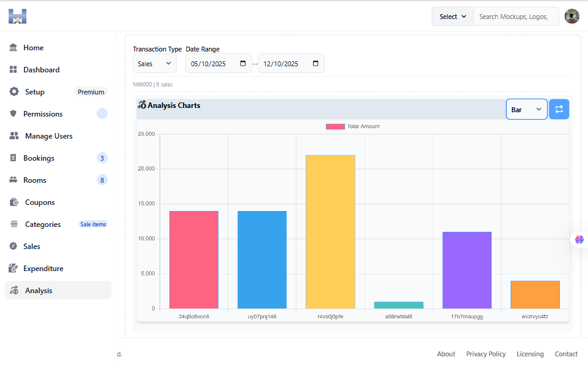The width and height of the screenshot is (588, 368).
Task: Click the Setup gear icon
Action: pos(14,92)
